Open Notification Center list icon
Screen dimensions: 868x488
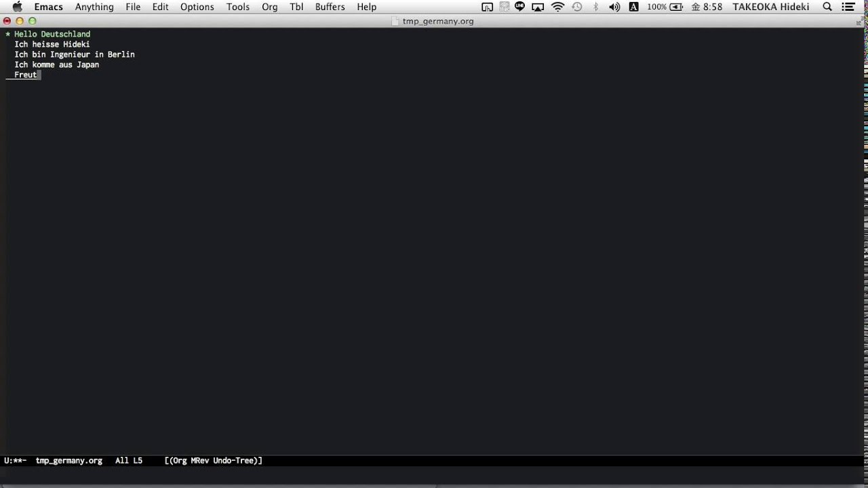tap(848, 7)
